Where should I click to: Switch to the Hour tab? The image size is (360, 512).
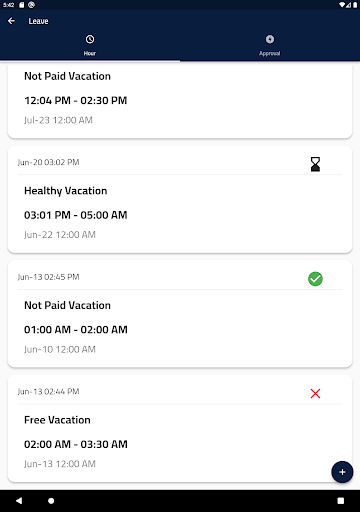[90, 45]
